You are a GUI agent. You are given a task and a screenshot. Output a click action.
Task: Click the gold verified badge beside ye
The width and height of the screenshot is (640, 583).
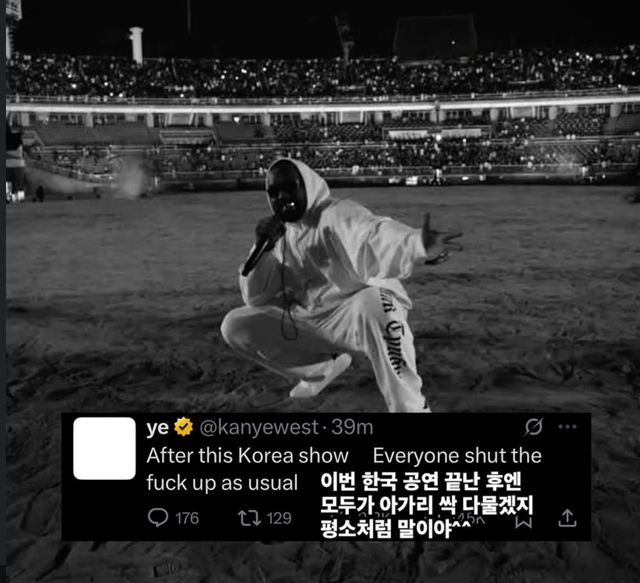[184, 427]
